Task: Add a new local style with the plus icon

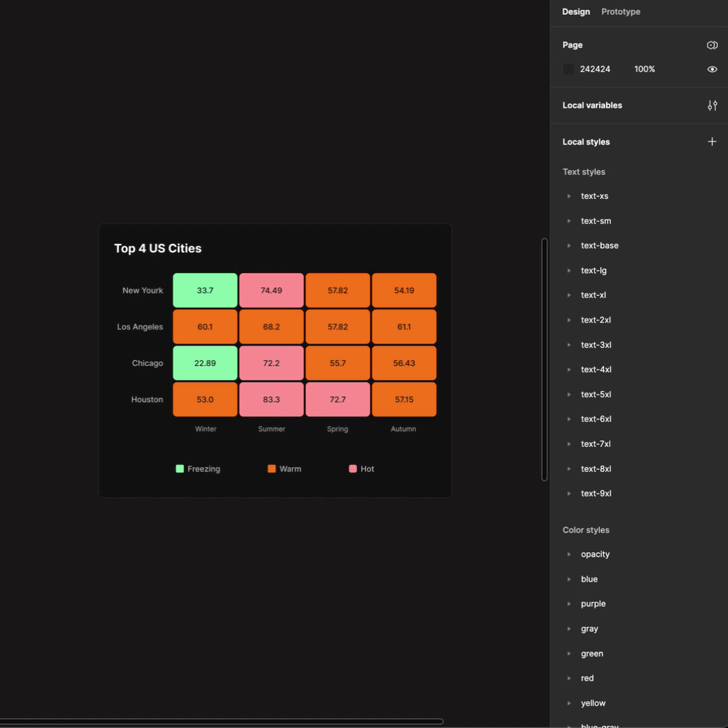Action: tap(712, 142)
